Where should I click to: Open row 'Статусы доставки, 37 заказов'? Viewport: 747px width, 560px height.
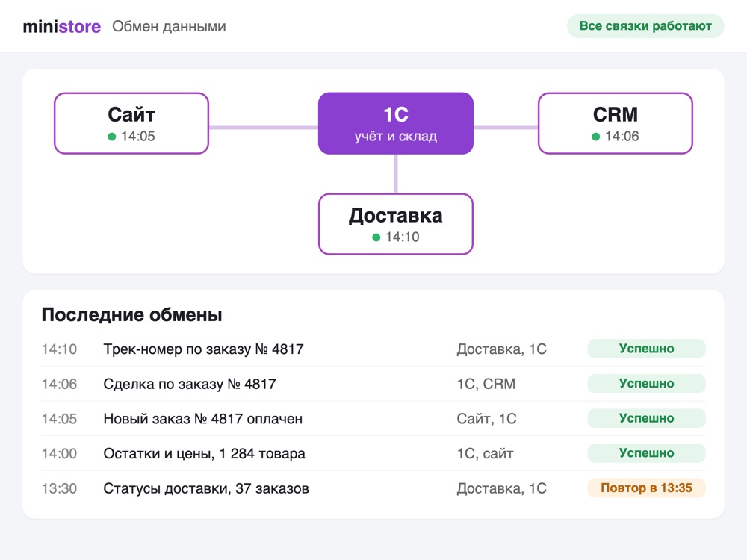point(373,488)
